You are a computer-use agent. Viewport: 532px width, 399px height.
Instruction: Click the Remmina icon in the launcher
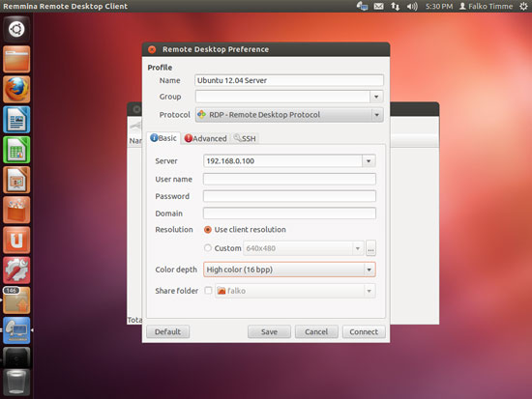16,330
